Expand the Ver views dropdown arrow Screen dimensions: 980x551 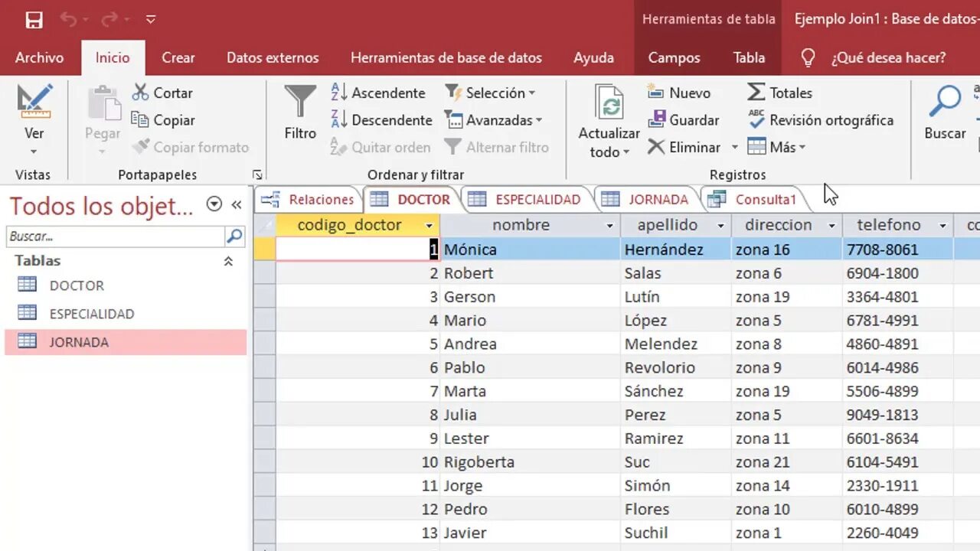(x=34, y=152)
